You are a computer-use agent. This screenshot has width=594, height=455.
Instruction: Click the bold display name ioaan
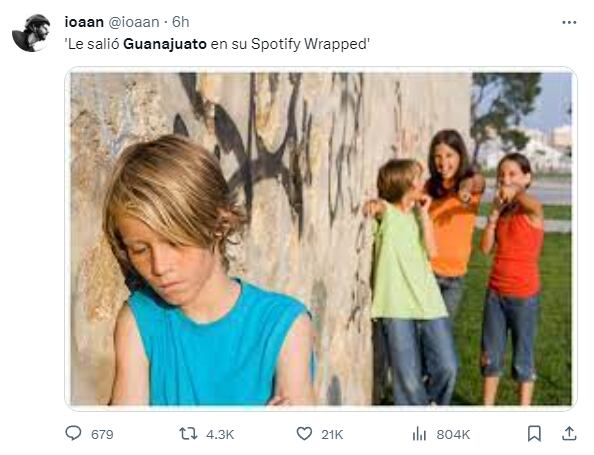[x=84, y=22]
